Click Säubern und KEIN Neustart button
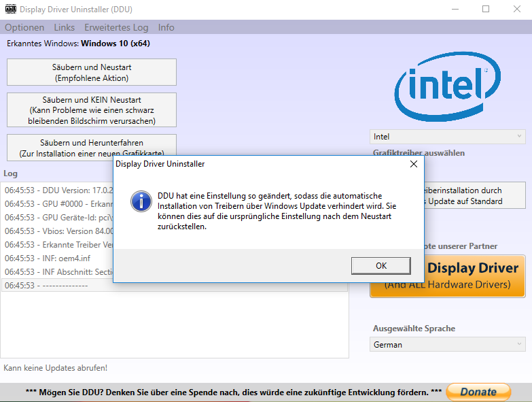 [x=92, y=110]
